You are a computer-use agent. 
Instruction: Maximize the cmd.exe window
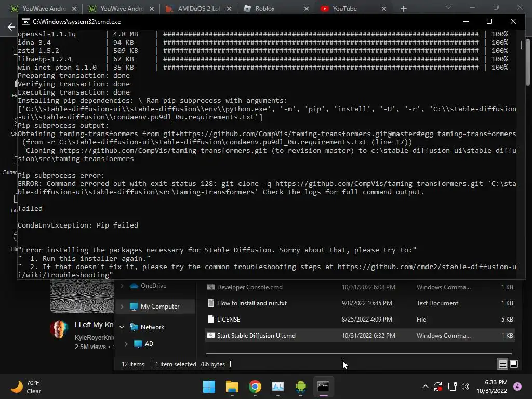click(x=489, y=21)
